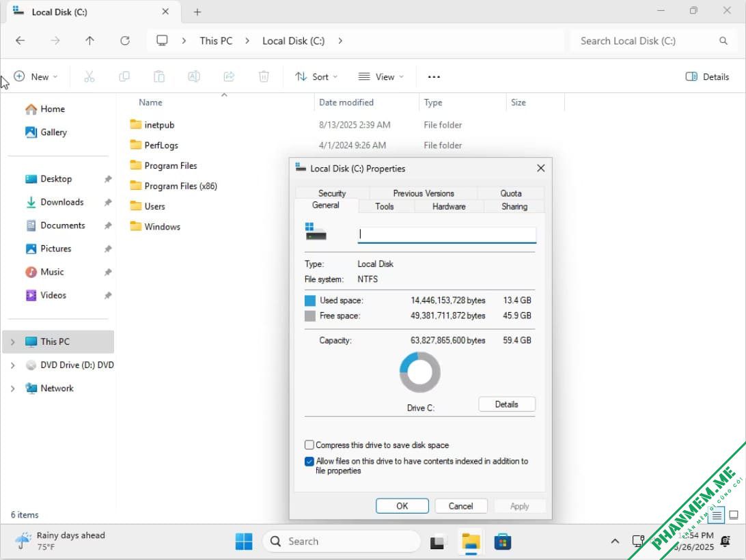Image resolution: width=746 pixels, height=560 pixels.
Task: Expand Network tree node
Action: point(13,389)
